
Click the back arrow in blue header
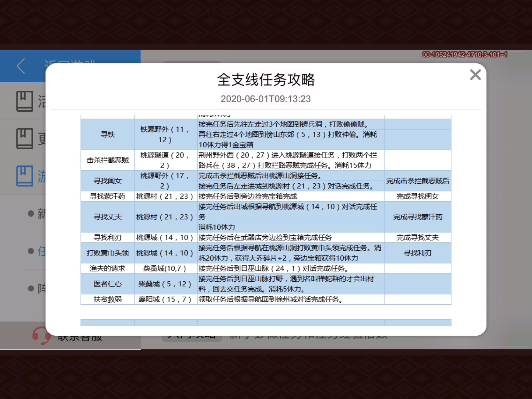(21, 66)
